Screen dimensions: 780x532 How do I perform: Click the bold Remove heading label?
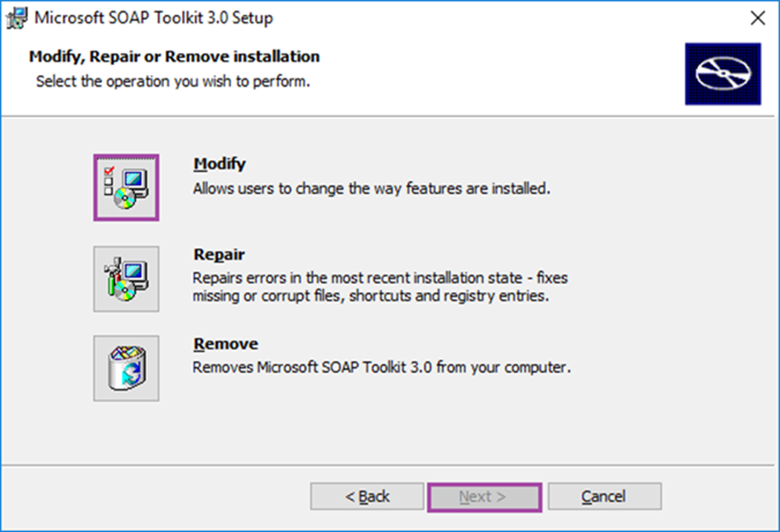click(x=226, y=344)
